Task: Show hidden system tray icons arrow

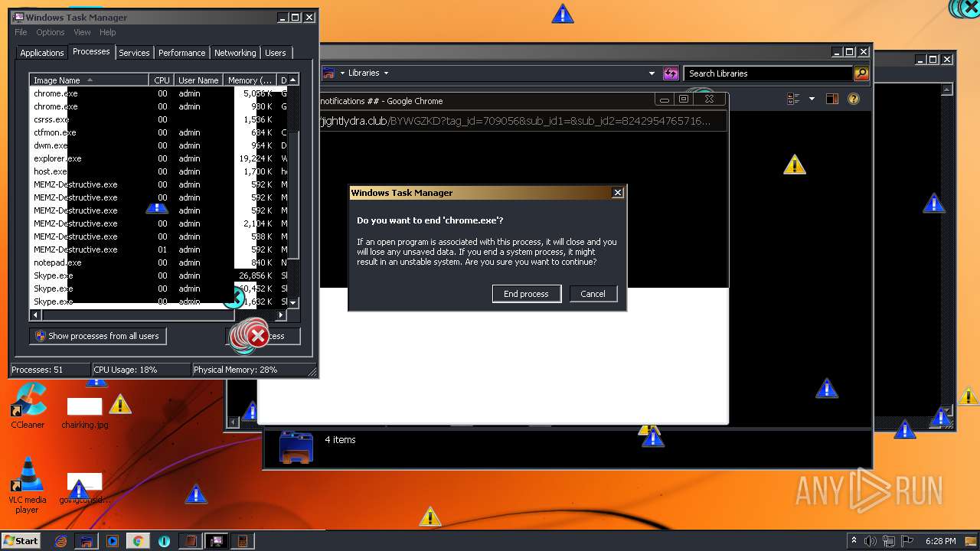Action: pos(854,541)
